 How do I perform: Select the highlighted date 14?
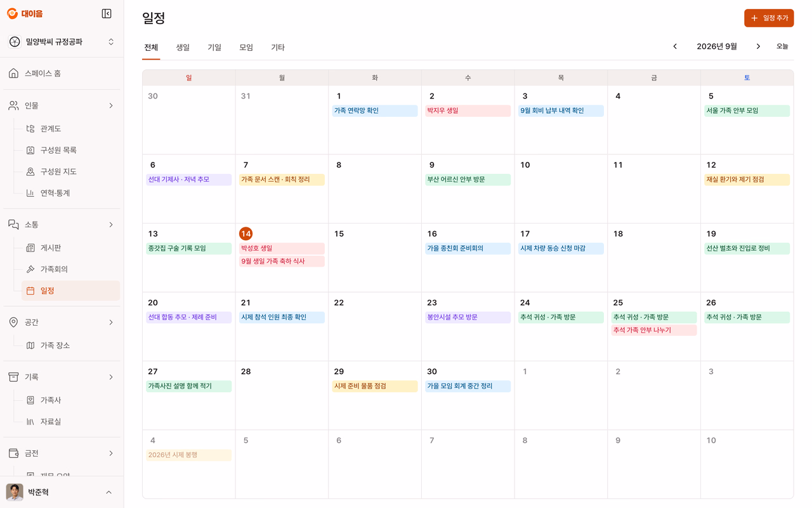pyautogui.click(x=246, y=234)
